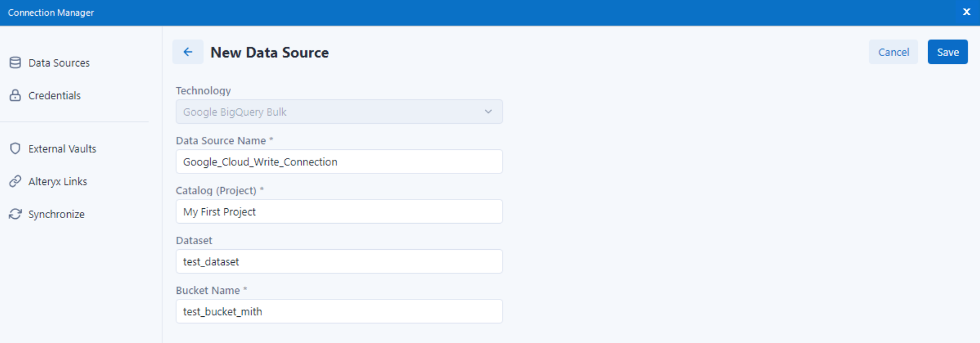
Task: Click the Credentials lock icon
Action: click(15, 95)
